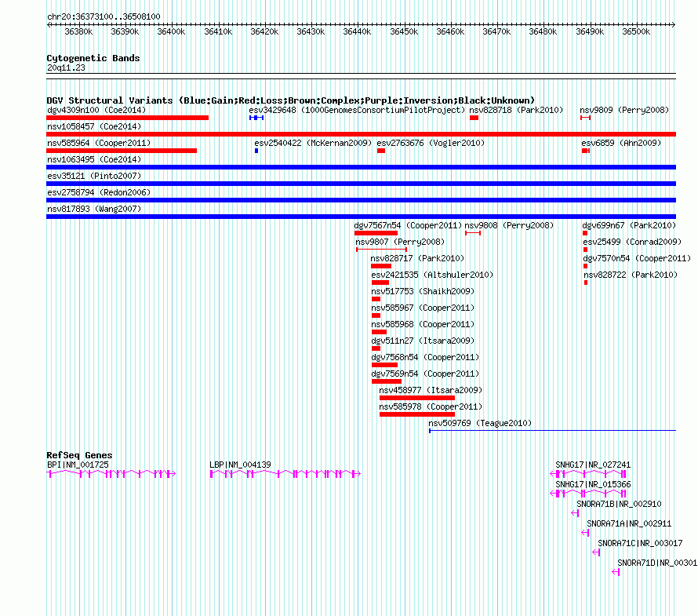Click the BPI gene exon diagram

(111, 474)
